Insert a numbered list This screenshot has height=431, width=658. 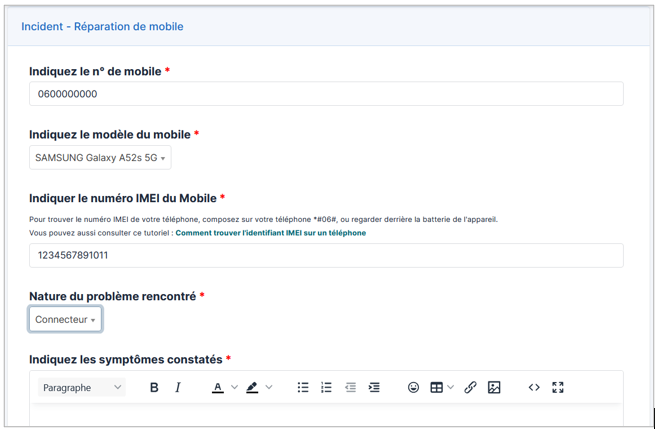pyautogui.click(x=326, y=388)
